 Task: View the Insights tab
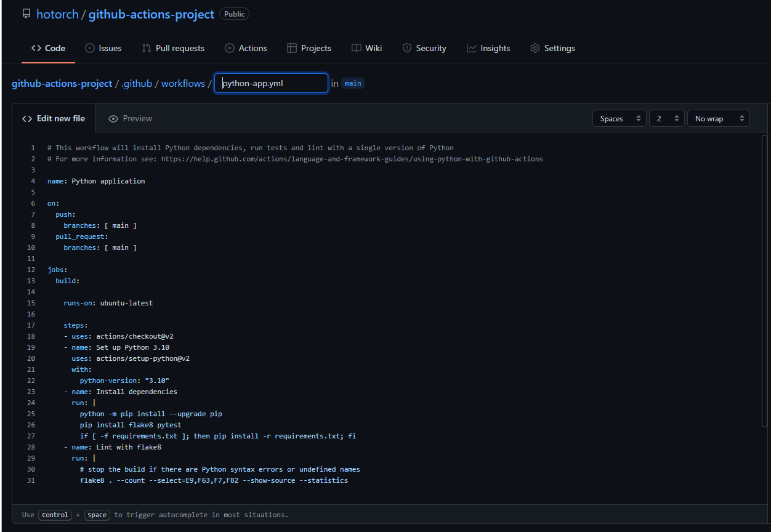point(488,48)
